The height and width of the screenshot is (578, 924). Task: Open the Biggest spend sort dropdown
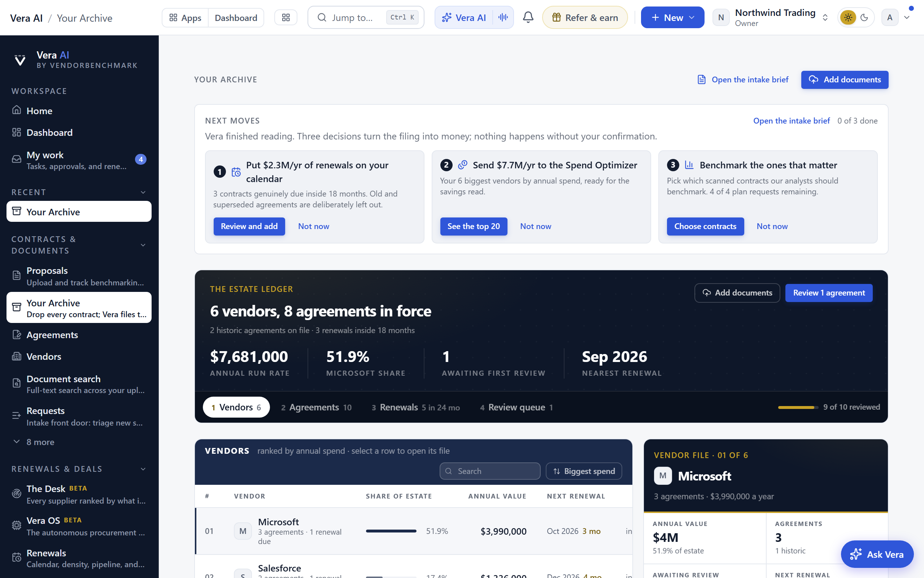click(584, 471)
